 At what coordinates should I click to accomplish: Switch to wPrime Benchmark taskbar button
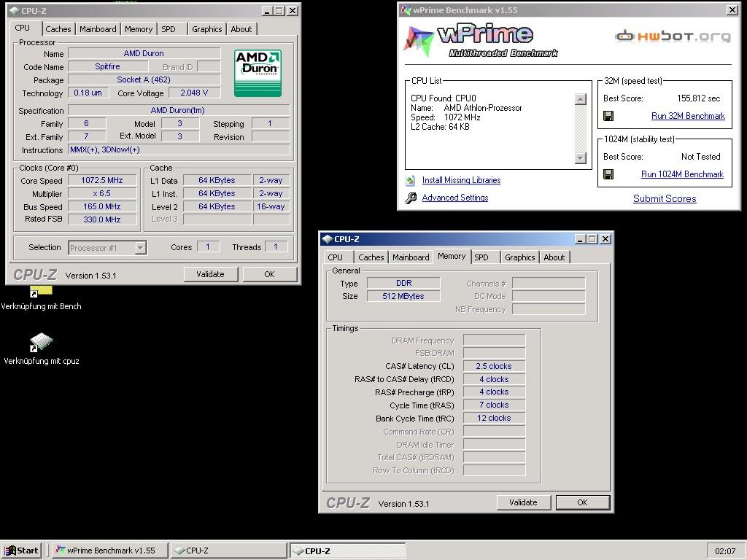[109, 551]
